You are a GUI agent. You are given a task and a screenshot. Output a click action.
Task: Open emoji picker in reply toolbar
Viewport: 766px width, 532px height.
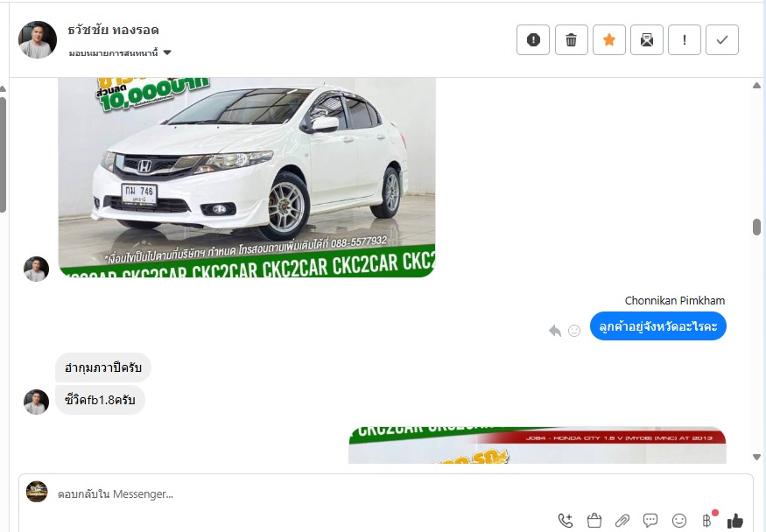tap(679, 521)
